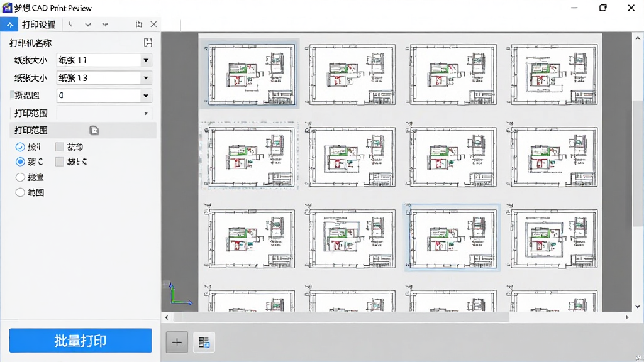Click the horizontal scrollbar thumb under the preview
Image resolution: width=644 pixels, height=362 pixels.
pyautogui.click(x=341, y=317)
